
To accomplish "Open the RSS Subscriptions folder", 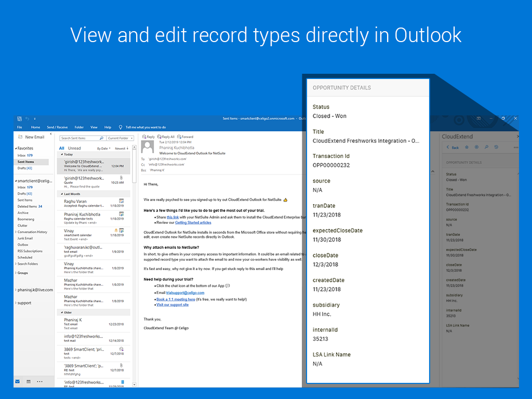I will pos(30,251).
